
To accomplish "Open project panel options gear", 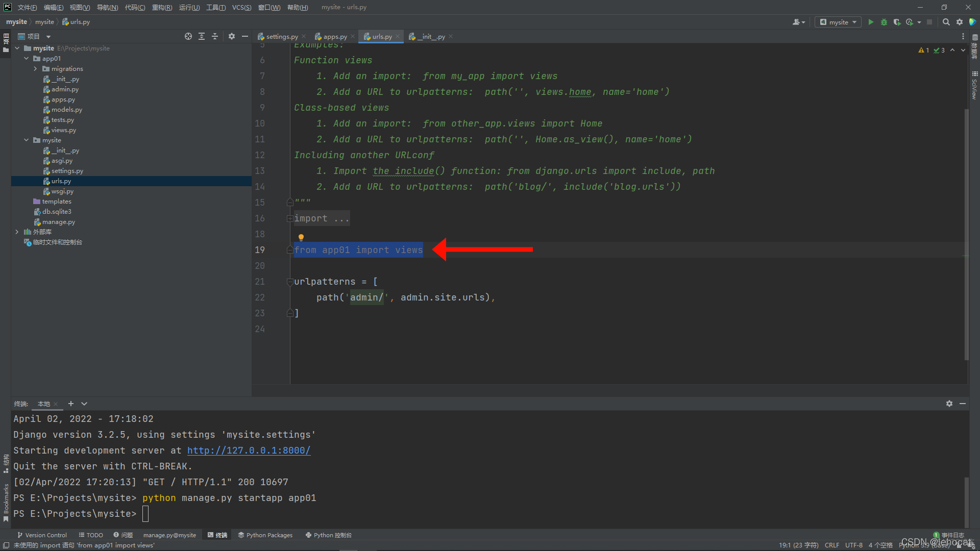I will (x=232, y=36).
